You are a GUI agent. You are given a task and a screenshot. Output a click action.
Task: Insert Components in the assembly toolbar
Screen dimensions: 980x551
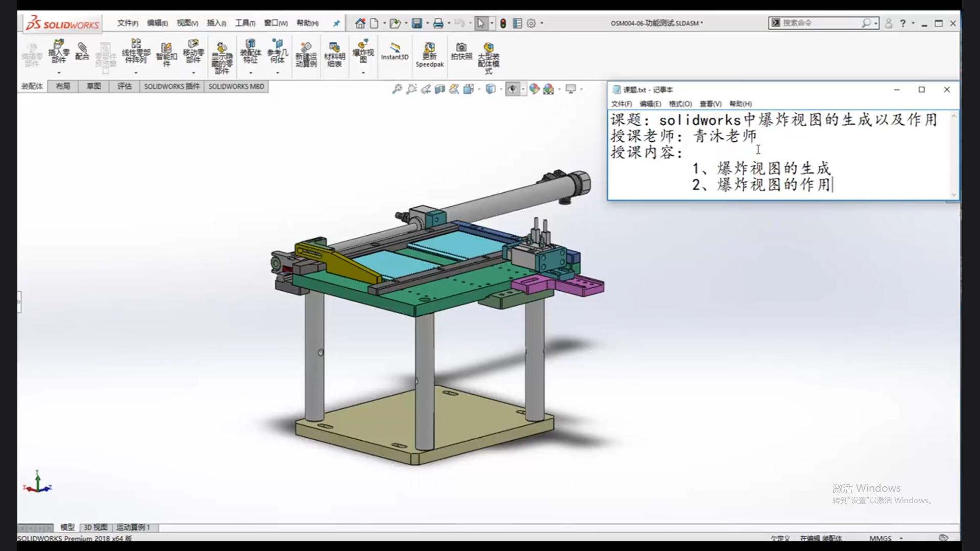(59, 51)
